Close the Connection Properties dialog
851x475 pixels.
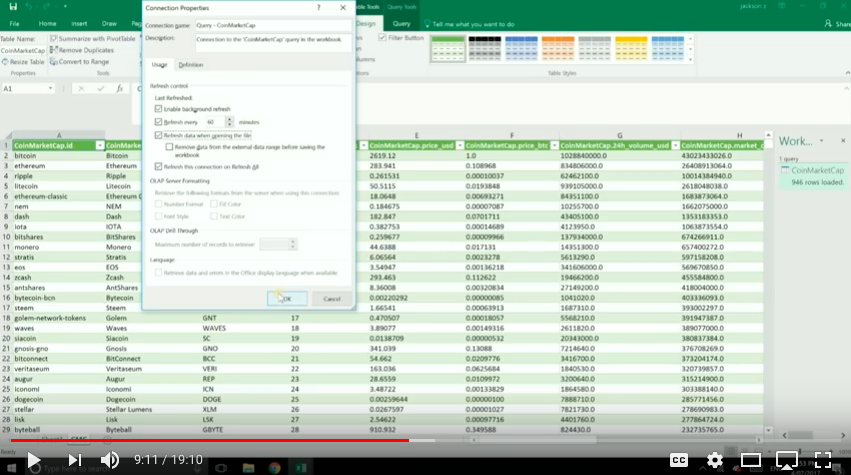tap(343, 8)
